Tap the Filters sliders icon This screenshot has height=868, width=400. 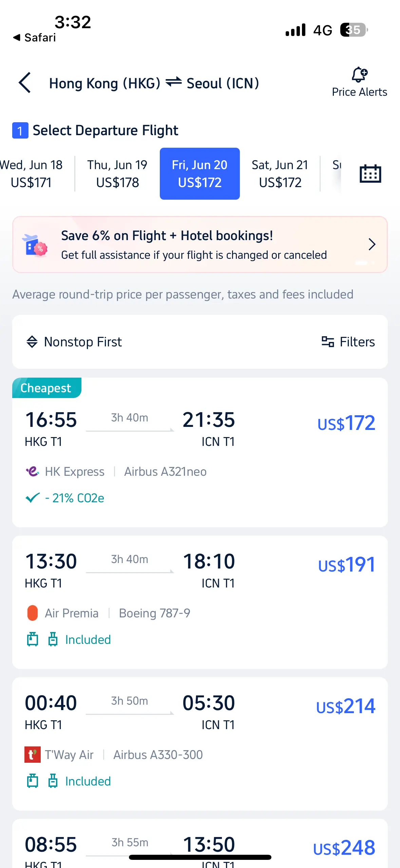(327, 342)
